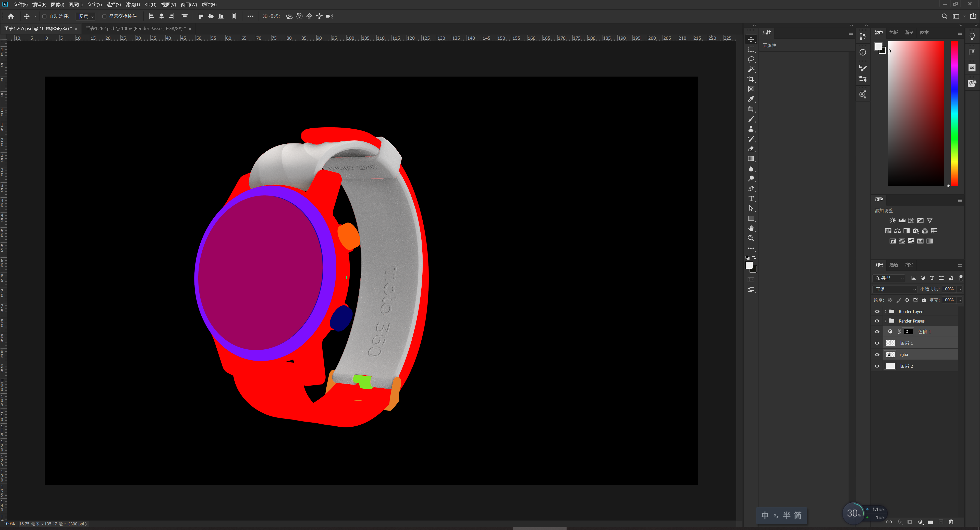Viewport: 980px width, 530px height.
Task: Click the delete layer trash icon
Action: coord(951,522)
